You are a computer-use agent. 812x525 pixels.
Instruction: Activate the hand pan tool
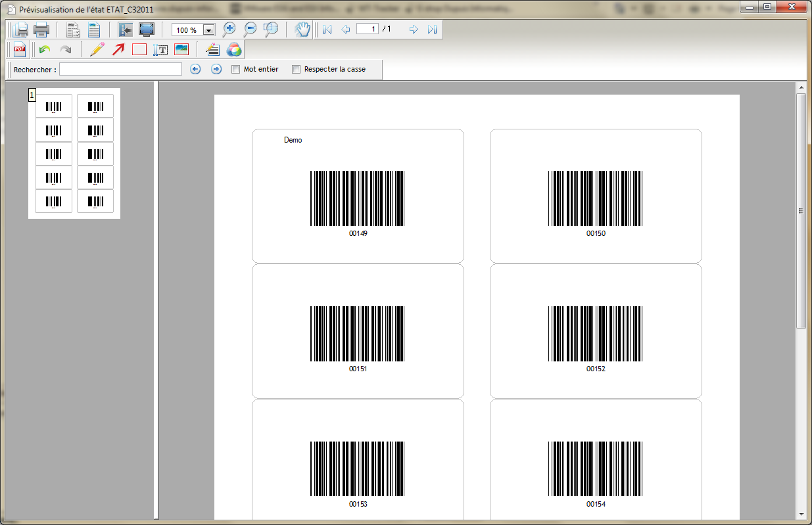point(302,30)
